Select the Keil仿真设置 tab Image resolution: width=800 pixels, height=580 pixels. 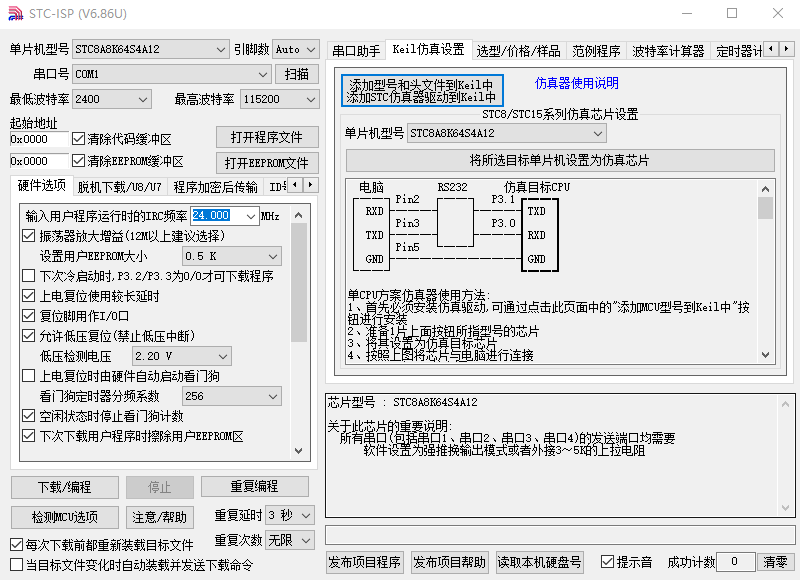pos(429,49)
